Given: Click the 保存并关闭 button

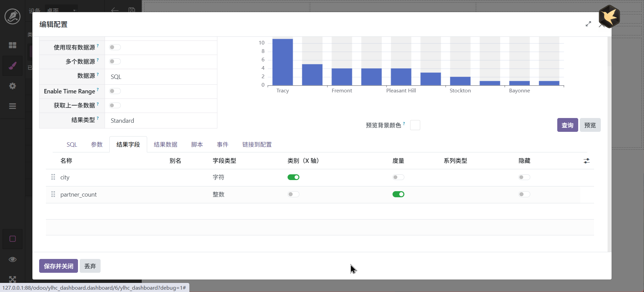Looking at the screenshot, I should [x=58, y=266].
